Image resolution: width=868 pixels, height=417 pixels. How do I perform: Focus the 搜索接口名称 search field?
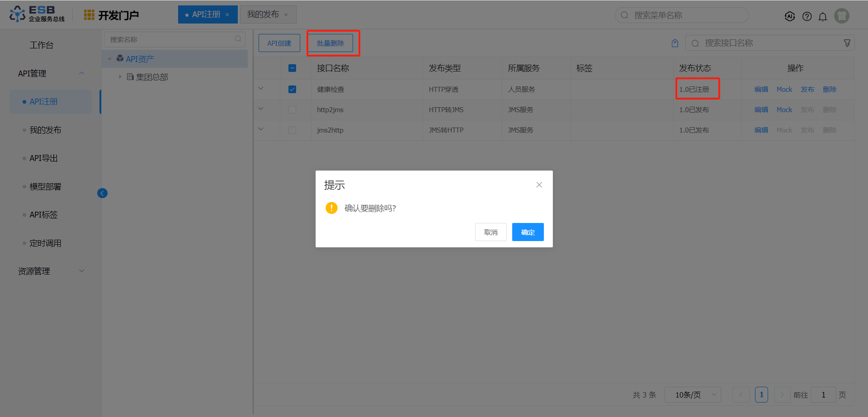(x=770, y=43)
